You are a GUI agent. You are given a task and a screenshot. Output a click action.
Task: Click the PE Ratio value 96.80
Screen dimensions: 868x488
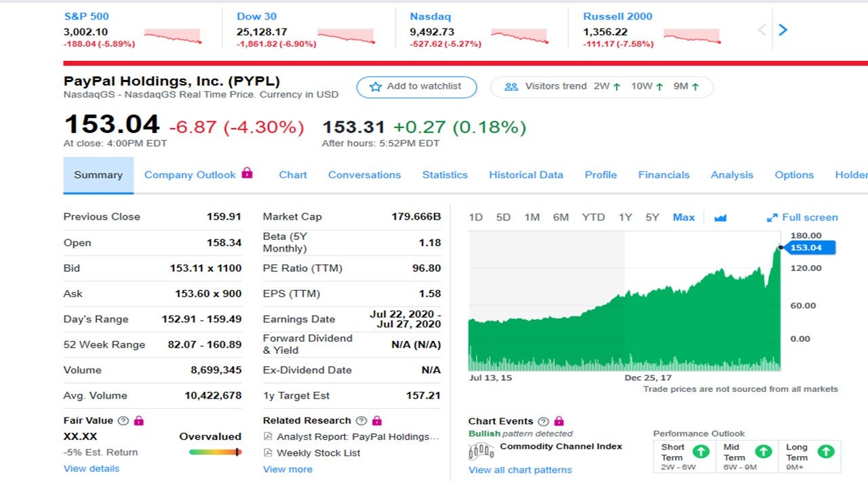(x=427, y=268)
